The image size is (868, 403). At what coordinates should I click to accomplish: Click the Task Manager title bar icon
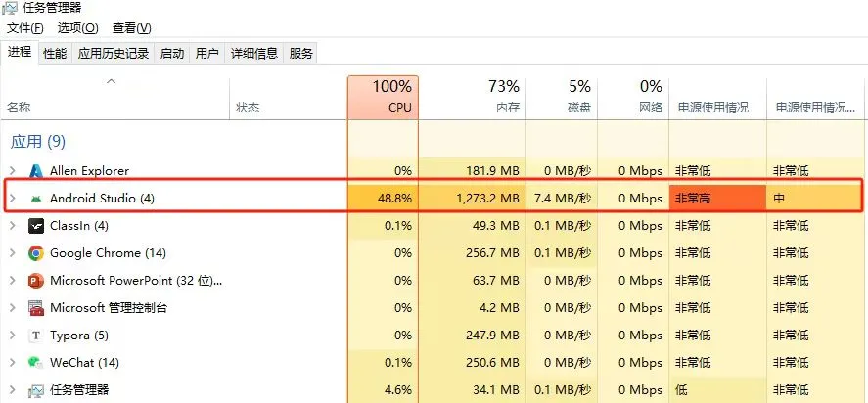click(x=10, y=8)
